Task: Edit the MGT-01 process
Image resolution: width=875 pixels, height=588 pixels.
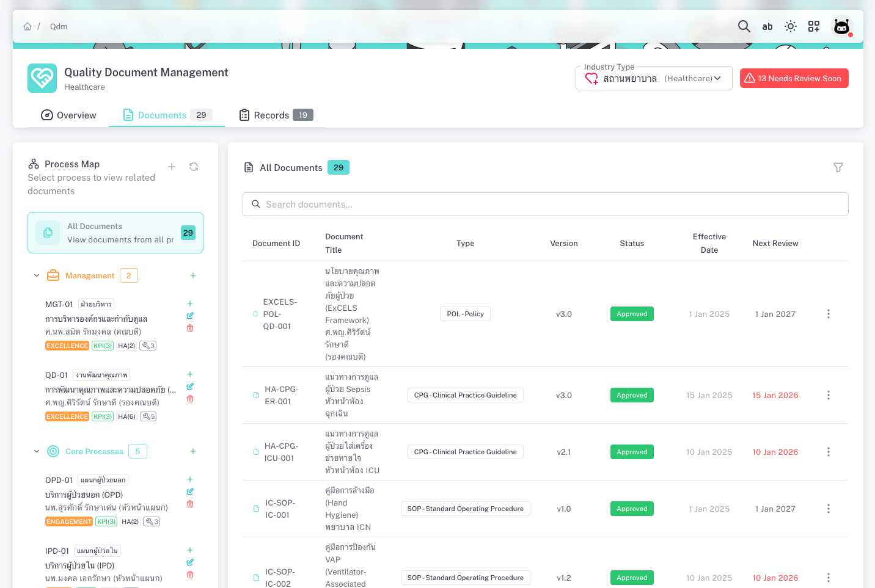Action: 190,316
